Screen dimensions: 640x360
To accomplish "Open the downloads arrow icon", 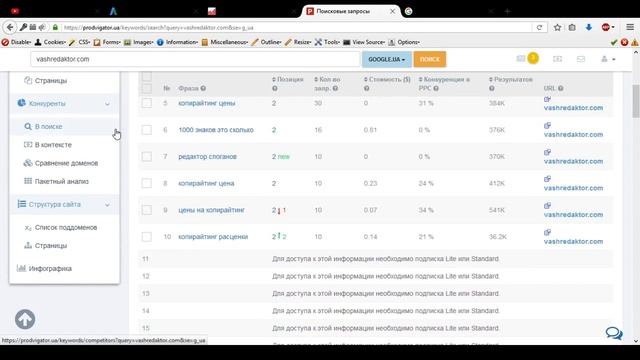I will [589, 27].
